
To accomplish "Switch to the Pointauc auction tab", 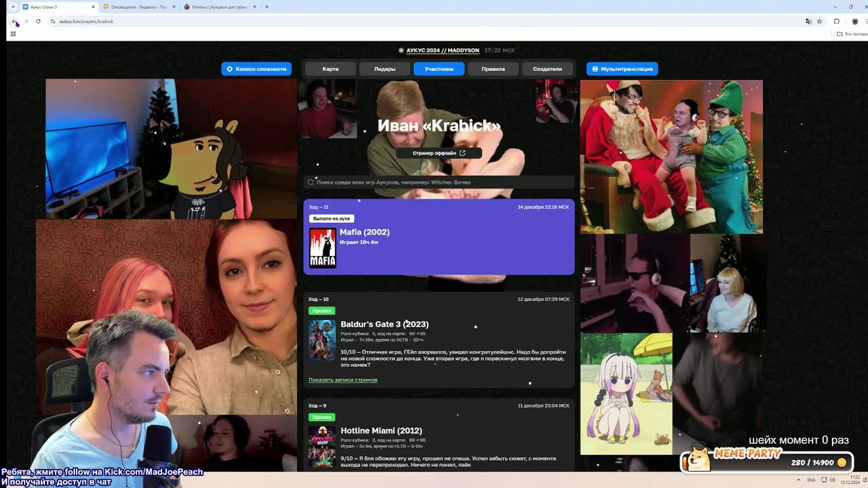I will pyautogui.click(x=220, y=7).
